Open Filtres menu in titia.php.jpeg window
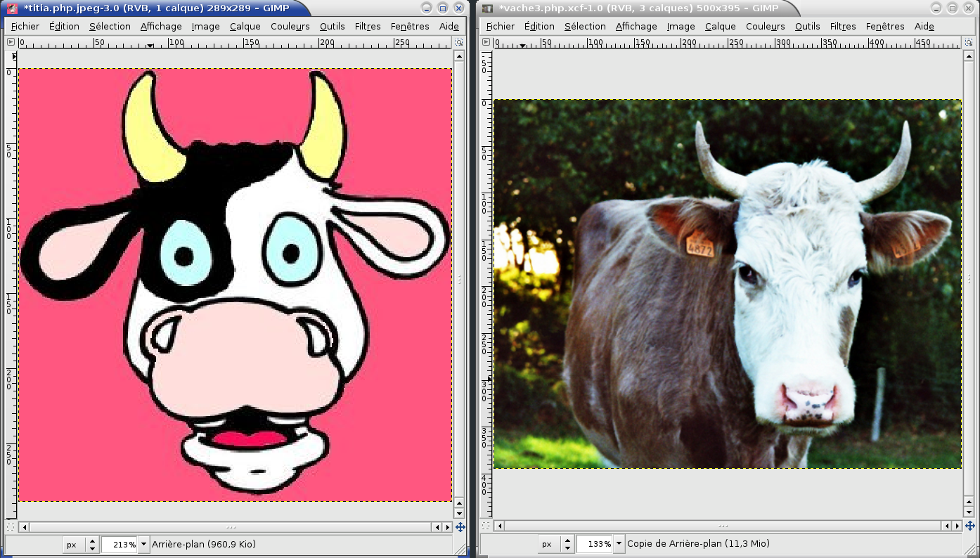The image size is (980, 558). pos(368,26)
